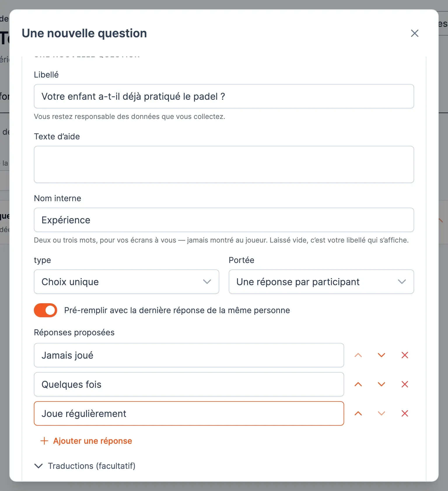Move 'Joue régulièrement' answer up
The height and width of the screenshot is (491, 448).
point(358,413)
